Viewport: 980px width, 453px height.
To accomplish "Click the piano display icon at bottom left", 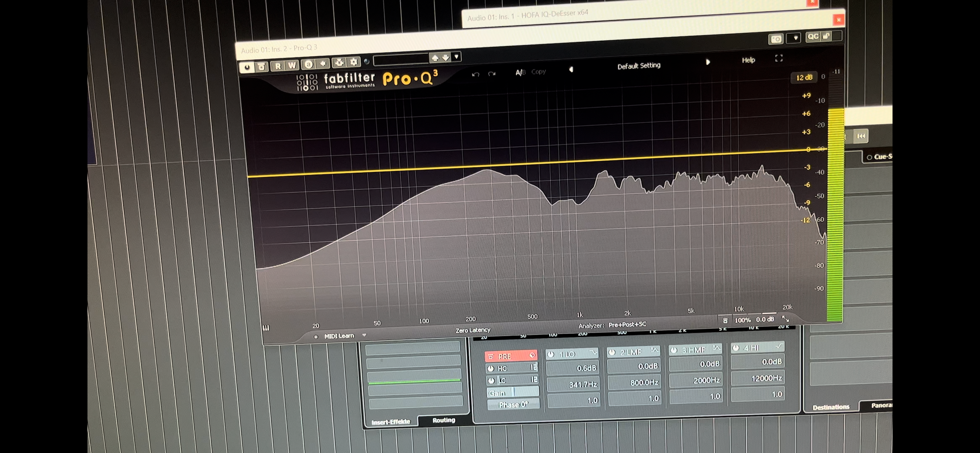I will coord(266,328).
